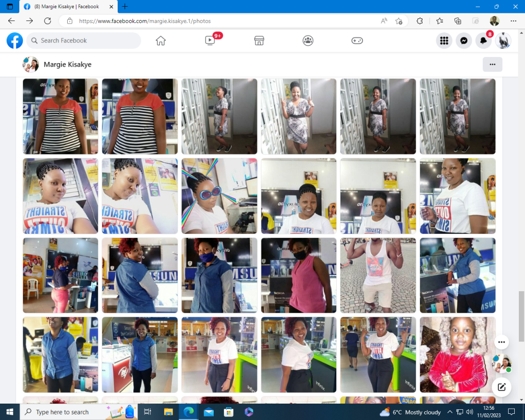
Task: Compose a new message with edit icon
Action: [x=501, y=387]
